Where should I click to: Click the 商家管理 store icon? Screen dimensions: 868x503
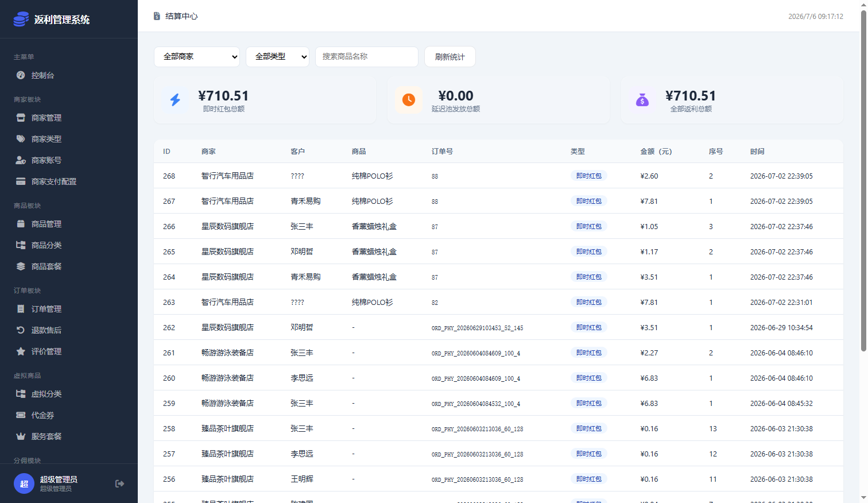point(21,118)
